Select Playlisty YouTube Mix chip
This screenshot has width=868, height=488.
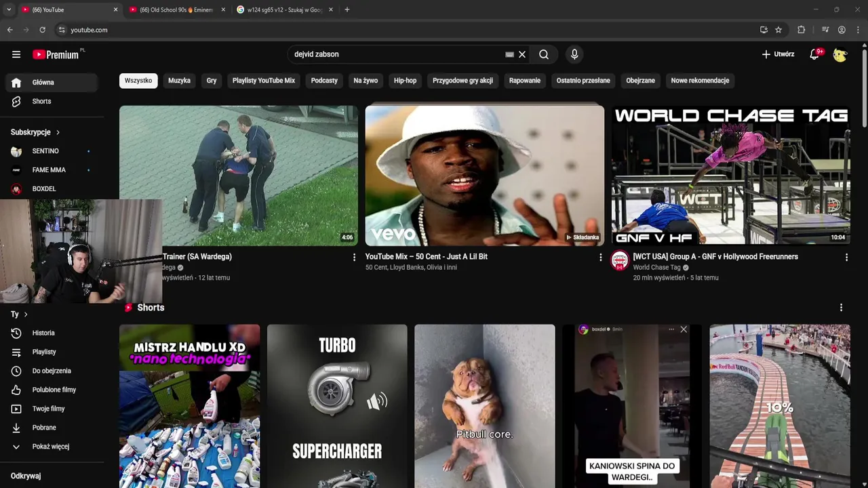tap(264, 81)
